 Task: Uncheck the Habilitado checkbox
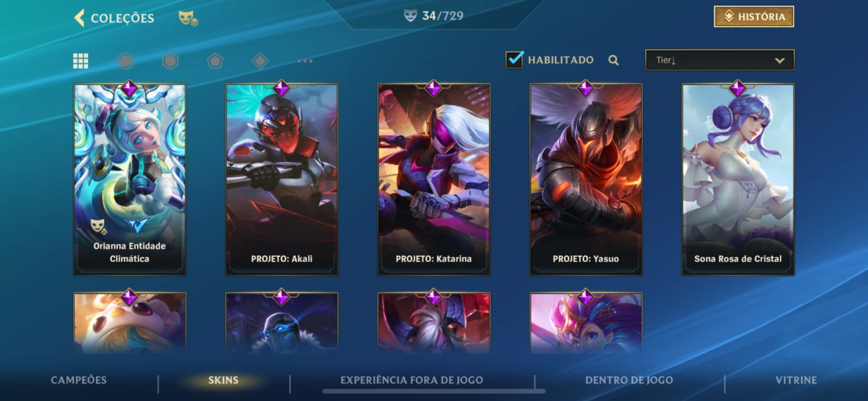515,60
